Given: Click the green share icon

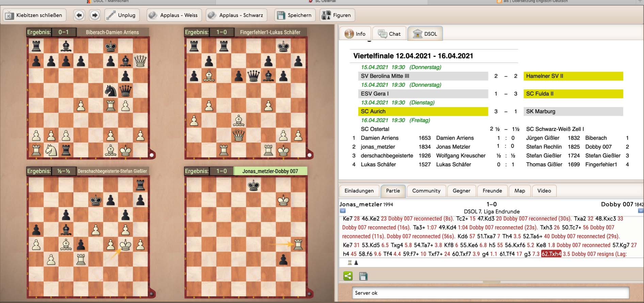Looking at the screenshot, I should tap(348, 276).
